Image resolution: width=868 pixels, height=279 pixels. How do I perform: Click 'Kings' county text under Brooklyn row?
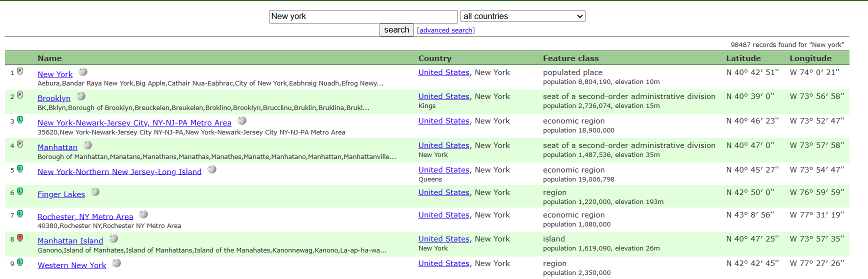(x=427, y=106)
